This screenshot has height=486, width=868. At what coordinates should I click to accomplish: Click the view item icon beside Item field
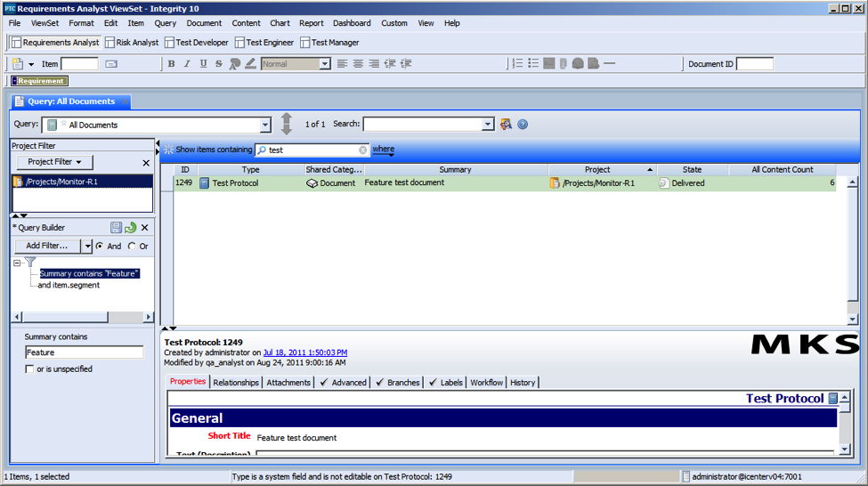(x=111, y=64)
